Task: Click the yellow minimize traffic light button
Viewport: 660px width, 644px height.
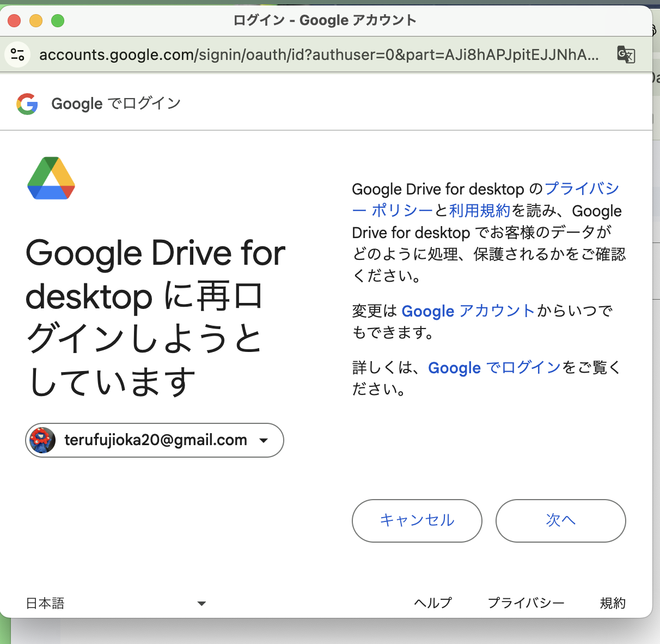Action: [35, 20]
